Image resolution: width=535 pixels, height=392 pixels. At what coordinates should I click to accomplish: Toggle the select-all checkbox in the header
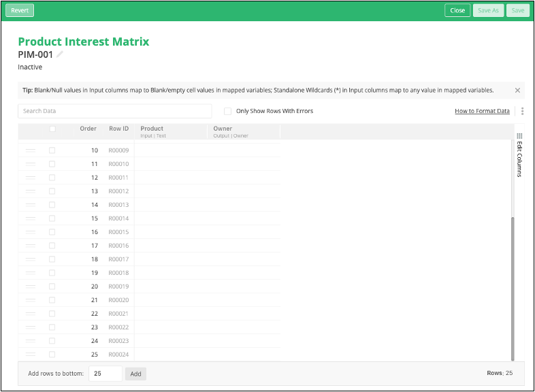point(52,129)
